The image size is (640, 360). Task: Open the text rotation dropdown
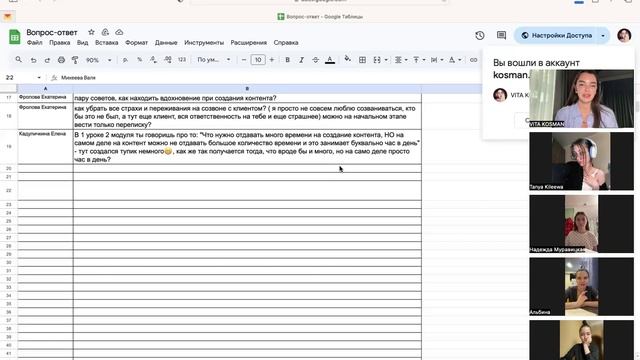pyautogui.click(x=455, y=60)
